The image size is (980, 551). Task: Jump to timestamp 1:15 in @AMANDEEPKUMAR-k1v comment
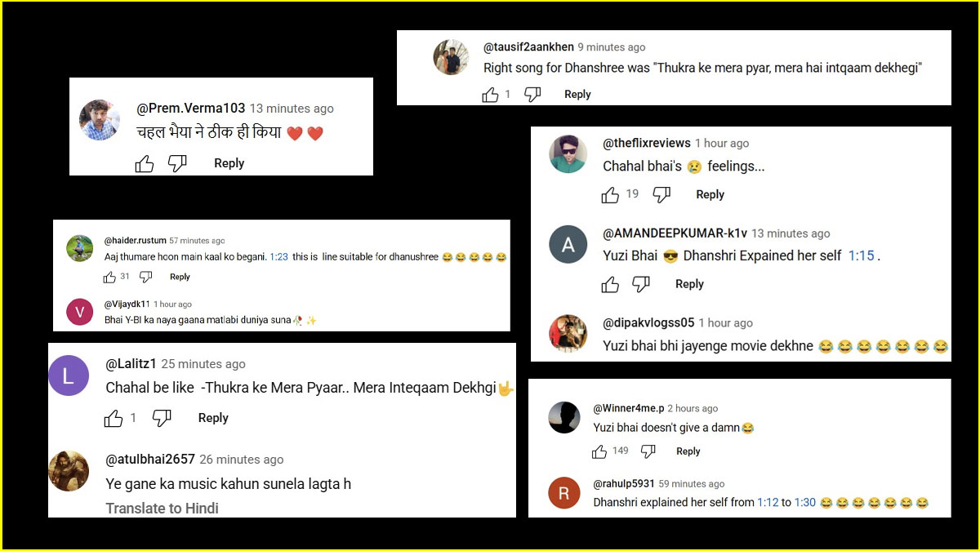(x=861, y=256)
